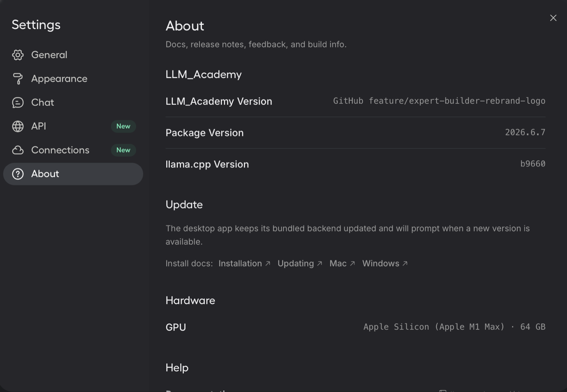Click the Apple Silicon GPU hardware value
The height and width of the screenshot is (392, 567).
[454, 327]
